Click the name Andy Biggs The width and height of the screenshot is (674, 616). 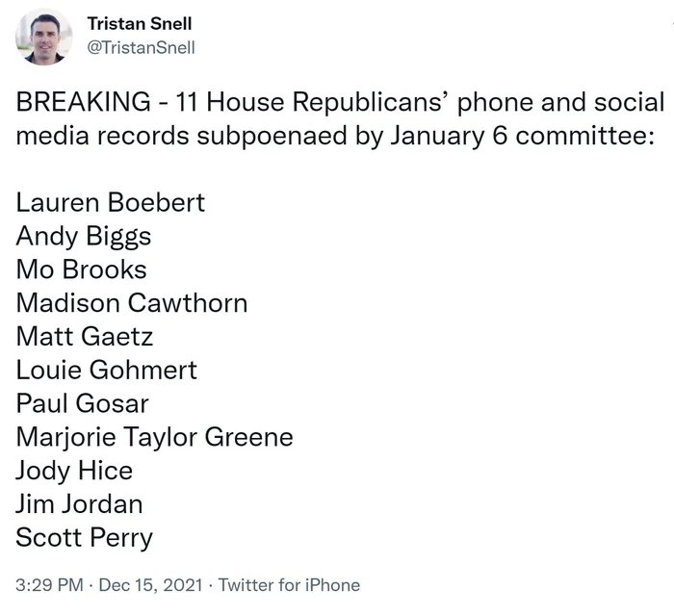click(84, 236)
